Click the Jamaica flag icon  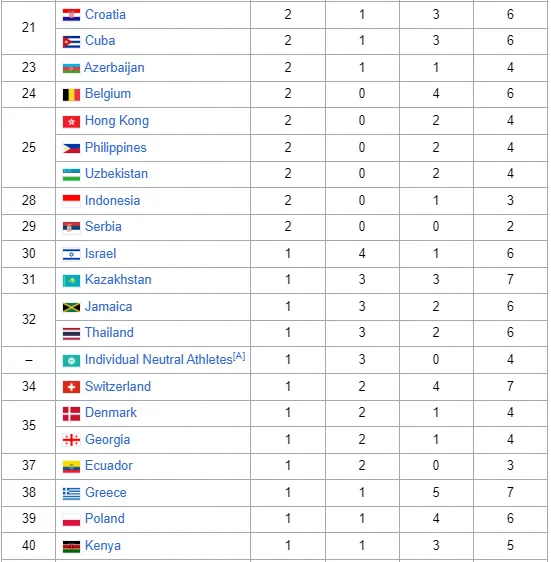click(x=71, y=308)
